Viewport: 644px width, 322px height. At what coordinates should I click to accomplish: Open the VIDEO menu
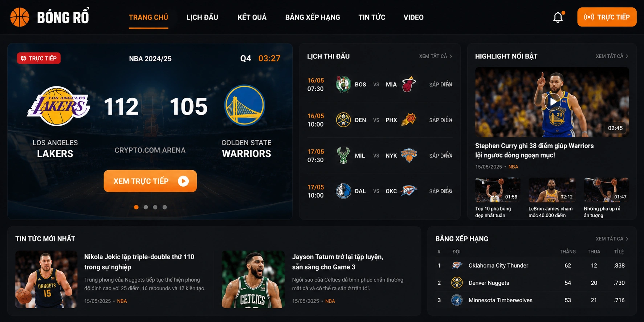[413, 17]
